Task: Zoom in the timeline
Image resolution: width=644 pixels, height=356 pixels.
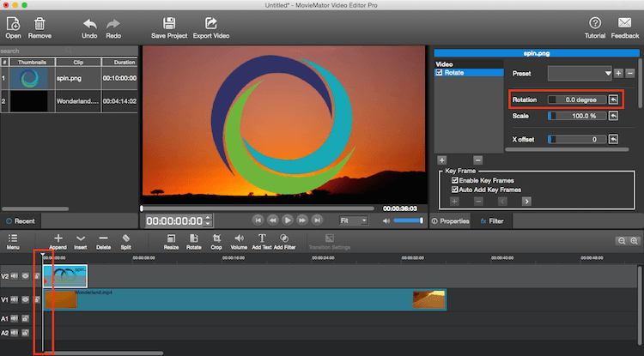Action: [x=634, y=241]
